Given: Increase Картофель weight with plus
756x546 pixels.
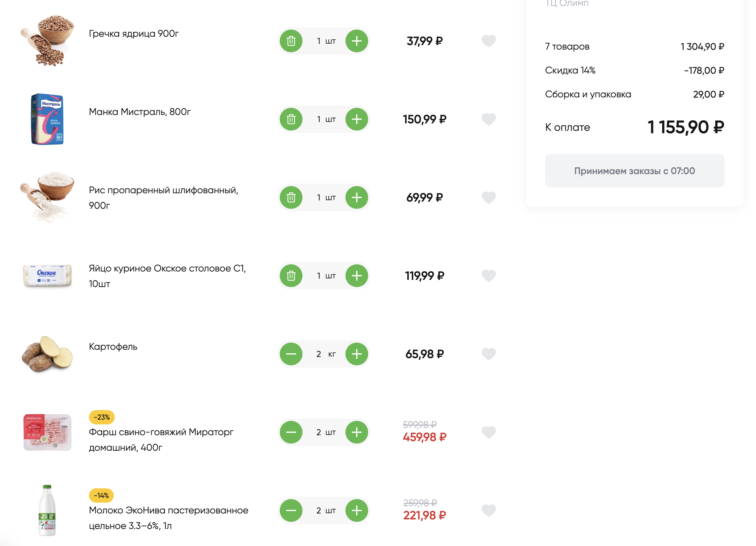Looking at the screenshot, I should tap(357, 354).
